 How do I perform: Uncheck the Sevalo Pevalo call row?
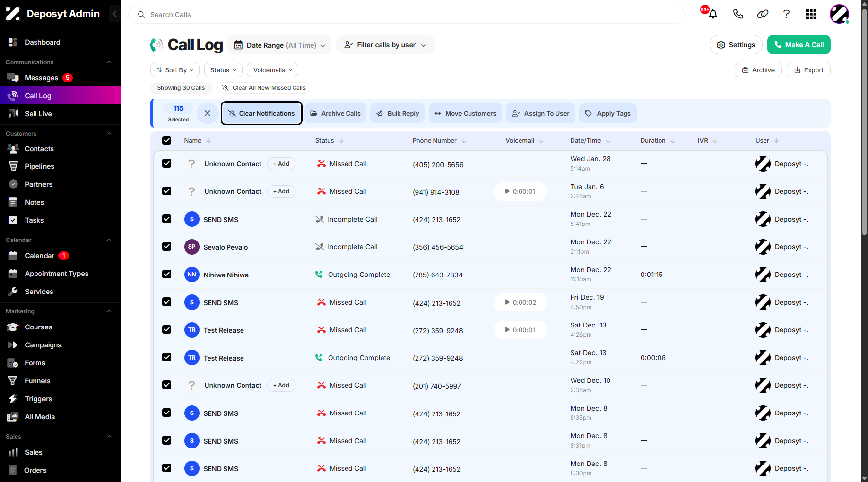(167, 246)
